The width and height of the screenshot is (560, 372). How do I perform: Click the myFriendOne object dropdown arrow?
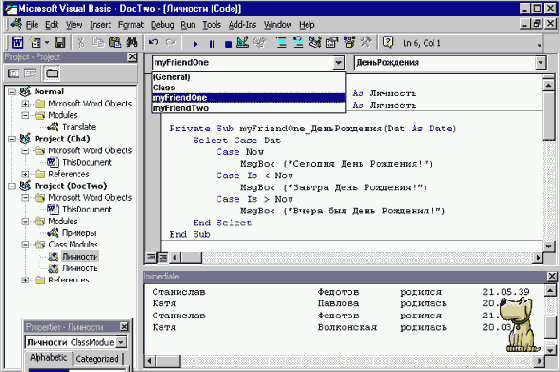338,63
